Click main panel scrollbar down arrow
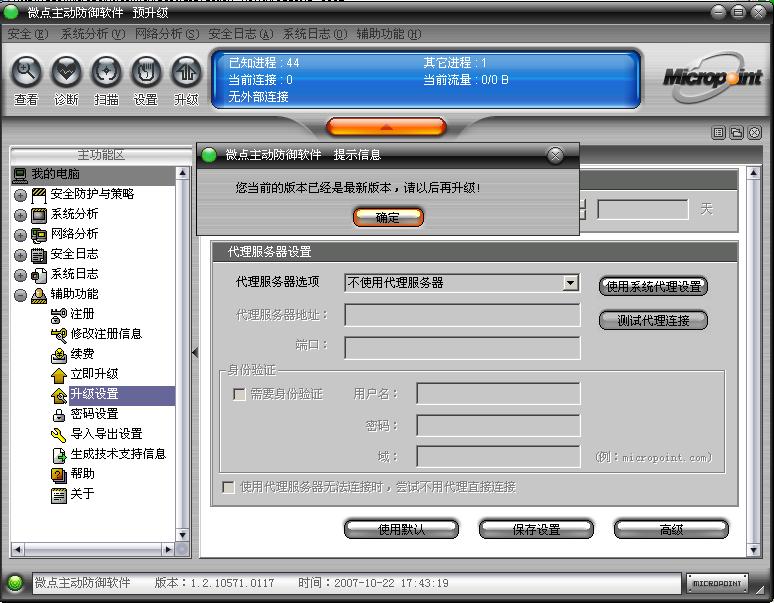 coord(753,549)
